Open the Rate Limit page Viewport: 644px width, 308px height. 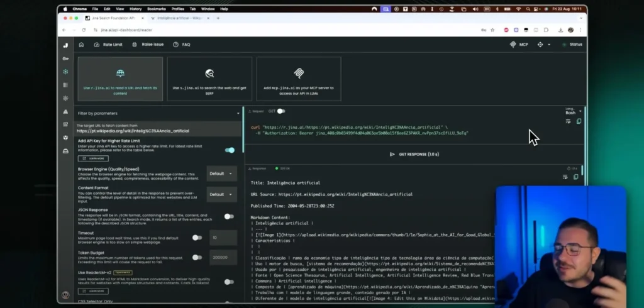[108, 45]
